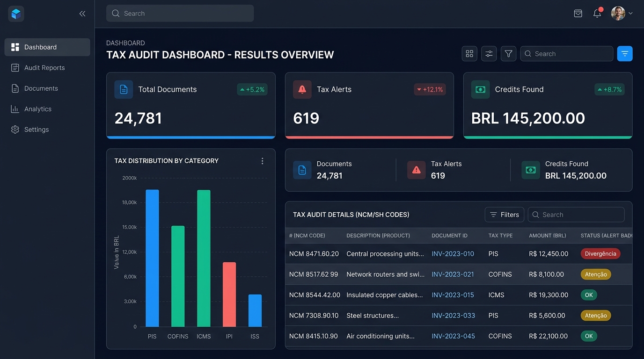Click the Tax Alerts bell card icon
644x359 pixels.
302,89
